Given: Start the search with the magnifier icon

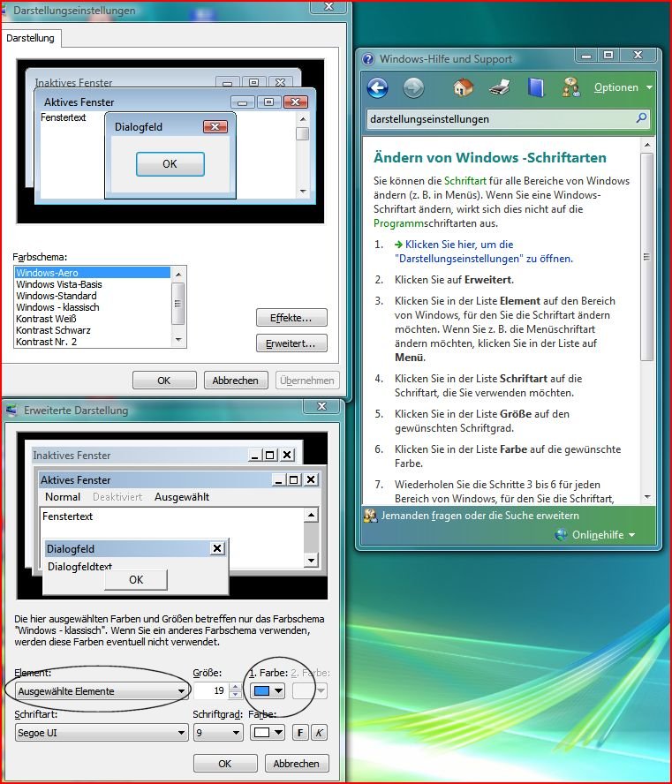Looking at the screenshot, I should coord(641,118).
